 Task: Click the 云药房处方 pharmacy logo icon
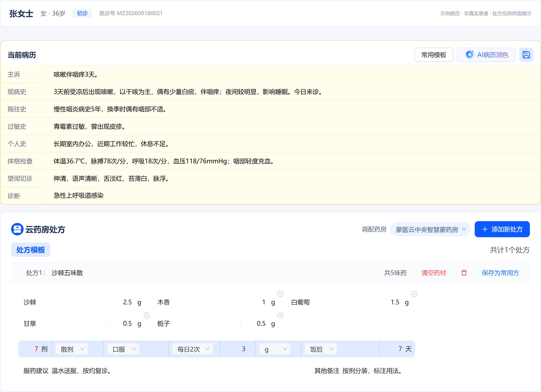(17, 229)
